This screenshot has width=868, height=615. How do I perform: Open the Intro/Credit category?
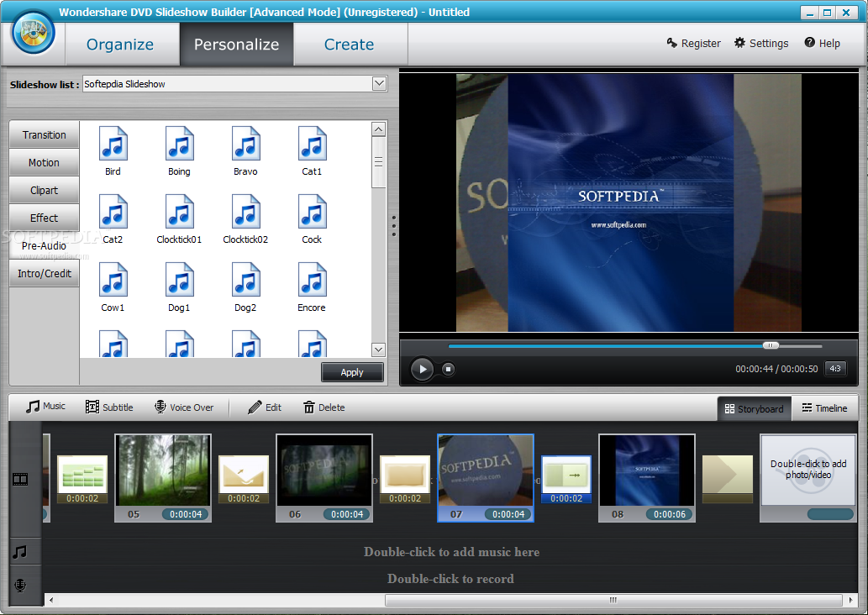click(45, 273)
